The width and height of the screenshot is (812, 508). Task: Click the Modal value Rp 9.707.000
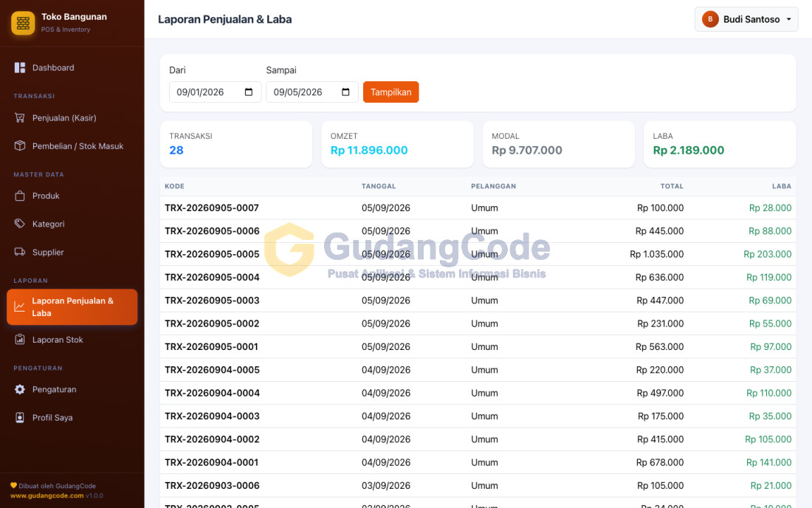pyautogui.click(x=526, y=150)
